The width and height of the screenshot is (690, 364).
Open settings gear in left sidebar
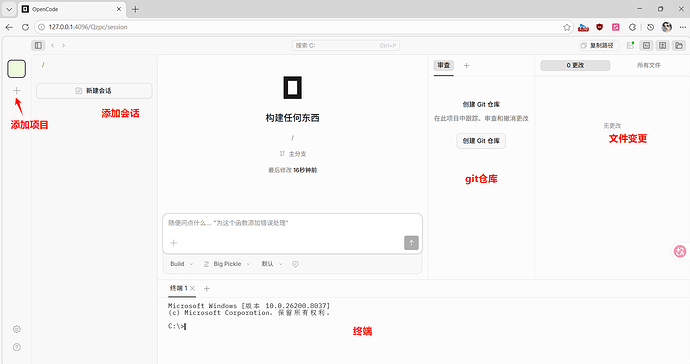click(17, 329)
